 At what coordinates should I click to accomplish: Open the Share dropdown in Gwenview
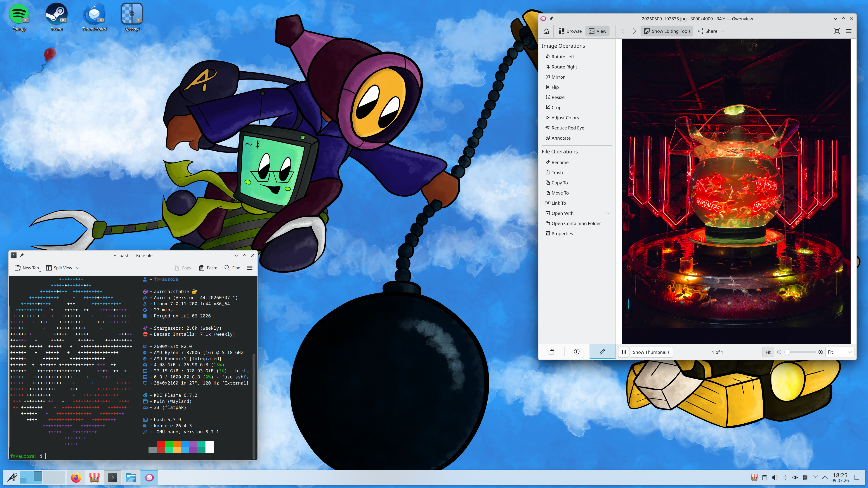pos(711,31)
